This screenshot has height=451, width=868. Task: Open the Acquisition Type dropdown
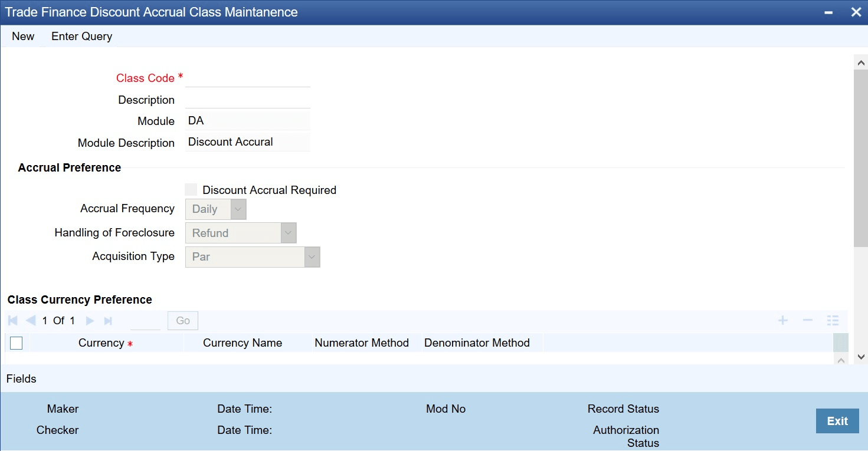[x=253, y=257]
